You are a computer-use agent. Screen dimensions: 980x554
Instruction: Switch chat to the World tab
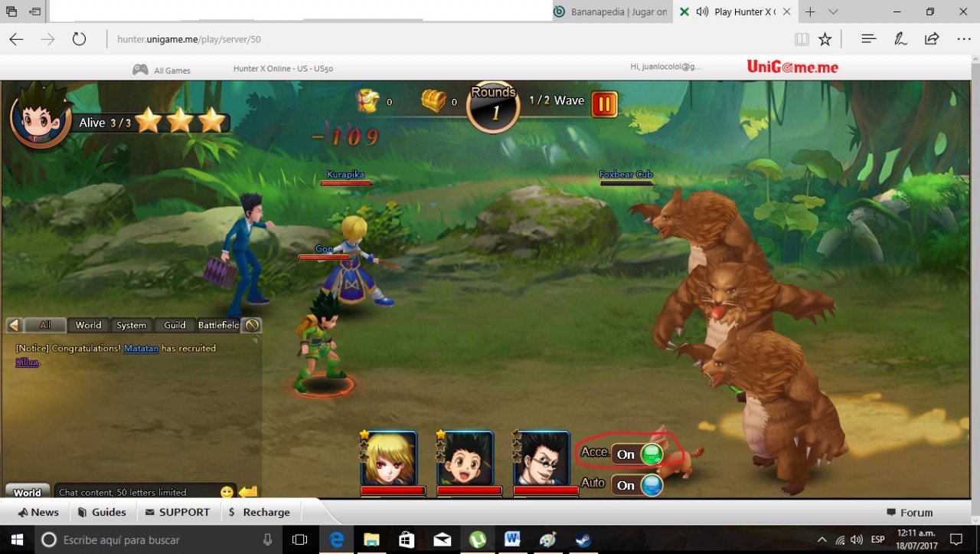89,325
